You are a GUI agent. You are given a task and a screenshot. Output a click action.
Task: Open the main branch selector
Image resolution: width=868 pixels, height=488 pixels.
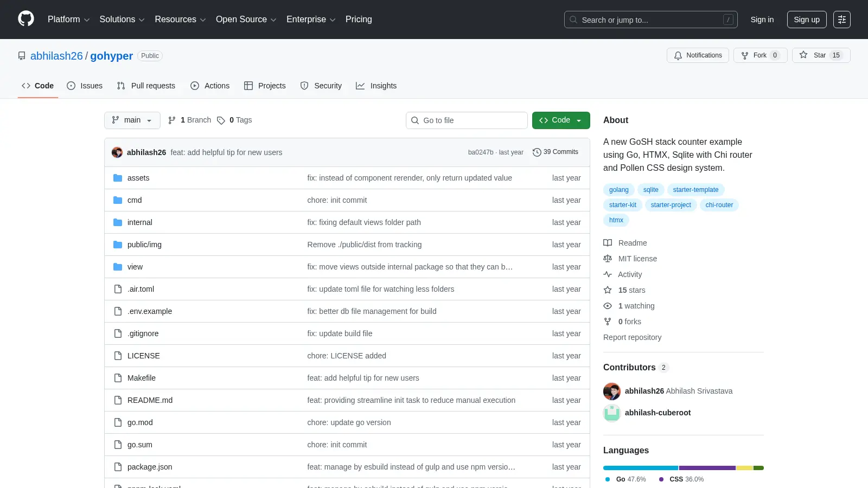(132, 120)
